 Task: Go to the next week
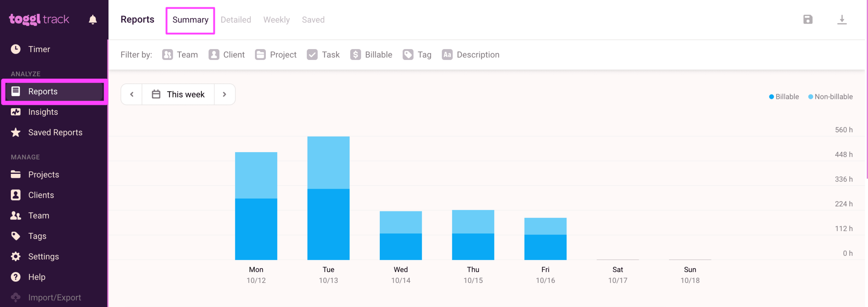coord(224,95)
